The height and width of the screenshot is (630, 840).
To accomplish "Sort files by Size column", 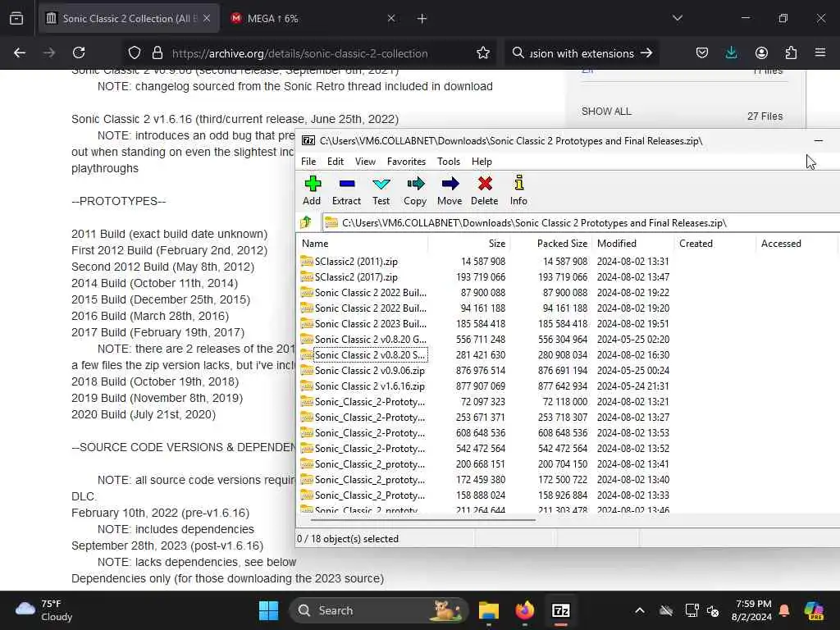I will pos(468,243).
